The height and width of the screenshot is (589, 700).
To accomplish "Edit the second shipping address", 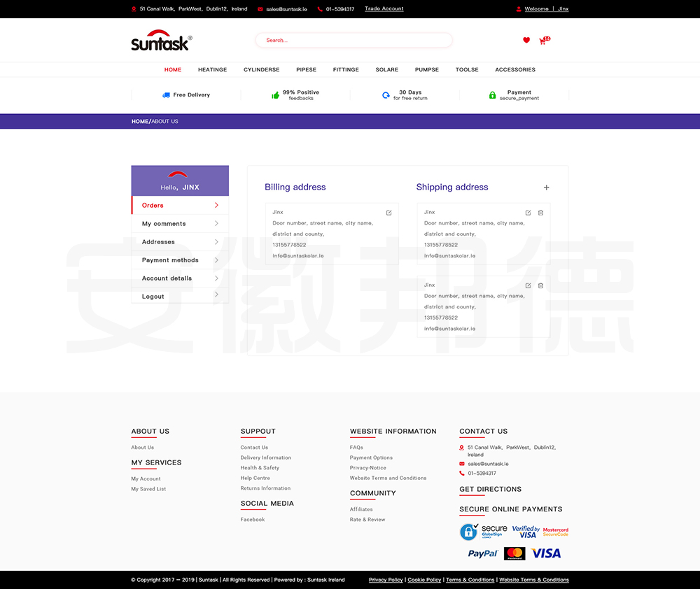I will (x=528, y=285).
